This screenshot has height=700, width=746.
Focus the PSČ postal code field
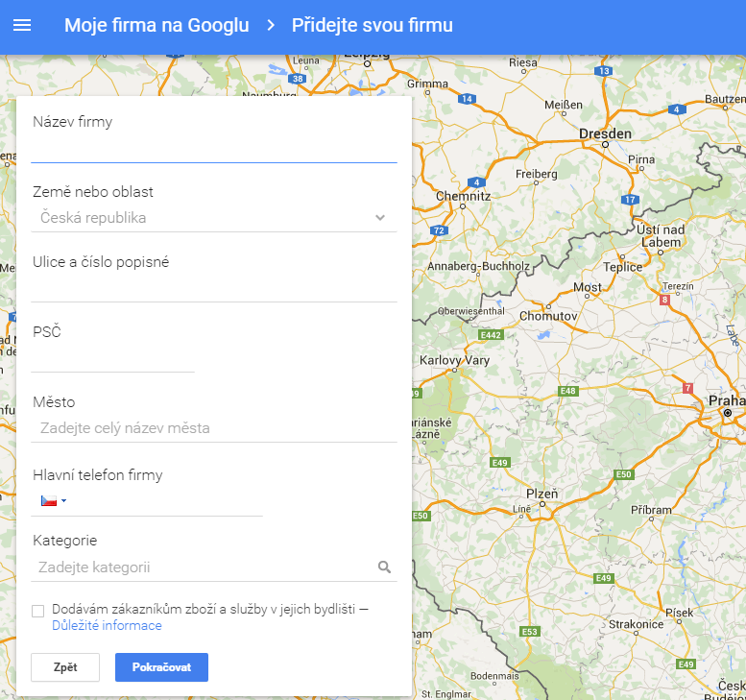click(112, 358)
